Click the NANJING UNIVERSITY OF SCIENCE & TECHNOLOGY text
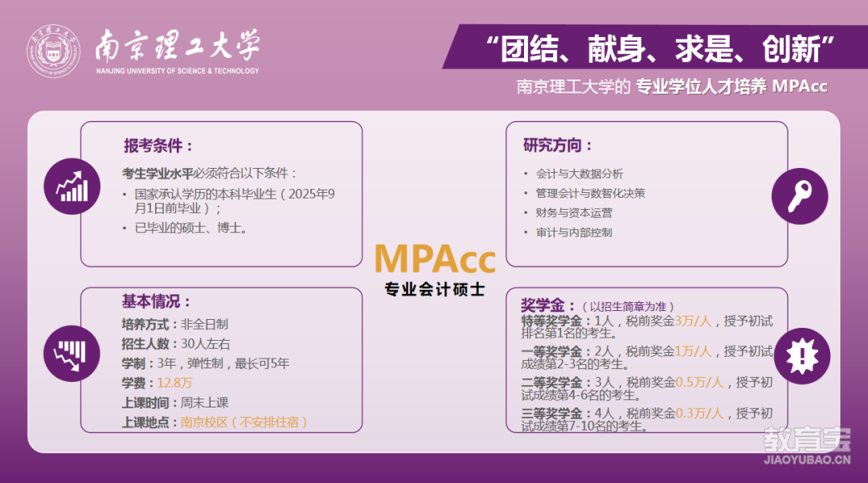868x483 pixels. [178, 71]
